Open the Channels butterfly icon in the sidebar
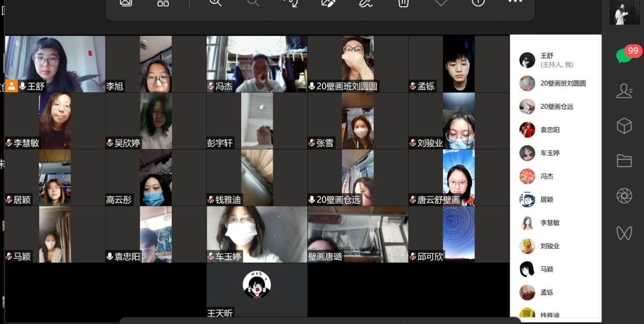The height and width of the screenshot is (324, 644). (x=624, y=233)
